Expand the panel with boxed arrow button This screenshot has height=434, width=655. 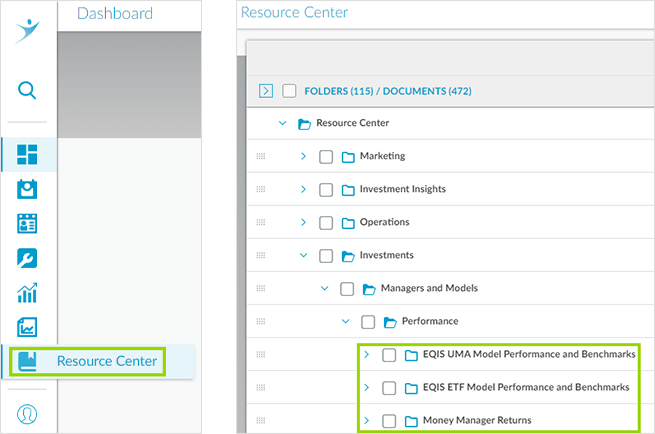[x=266, y=91]
